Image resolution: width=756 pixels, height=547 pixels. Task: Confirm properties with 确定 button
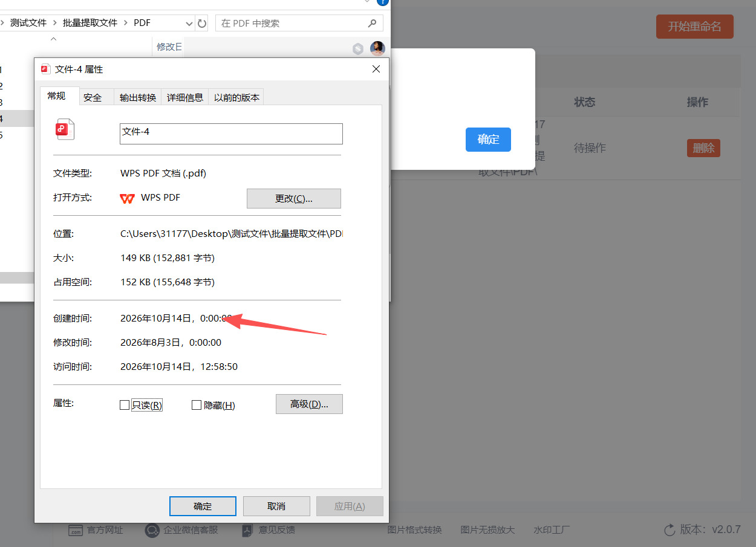click(203, 507)
